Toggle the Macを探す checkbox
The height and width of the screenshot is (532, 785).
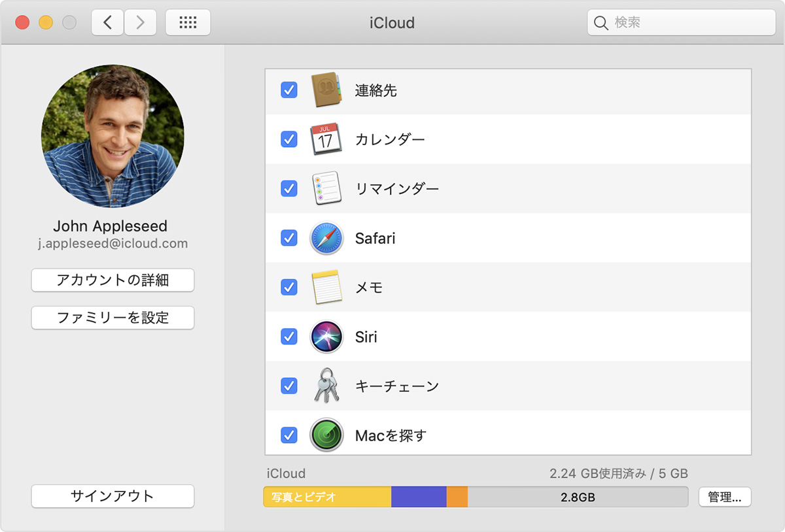pyautogui.click(x=288, y=435)
